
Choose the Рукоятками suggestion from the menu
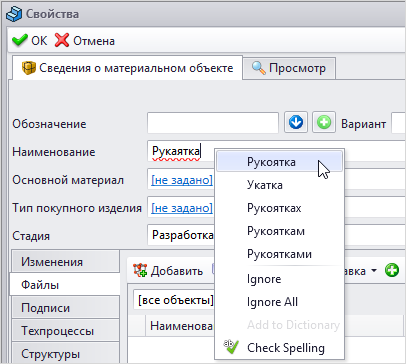pos(279,254)
